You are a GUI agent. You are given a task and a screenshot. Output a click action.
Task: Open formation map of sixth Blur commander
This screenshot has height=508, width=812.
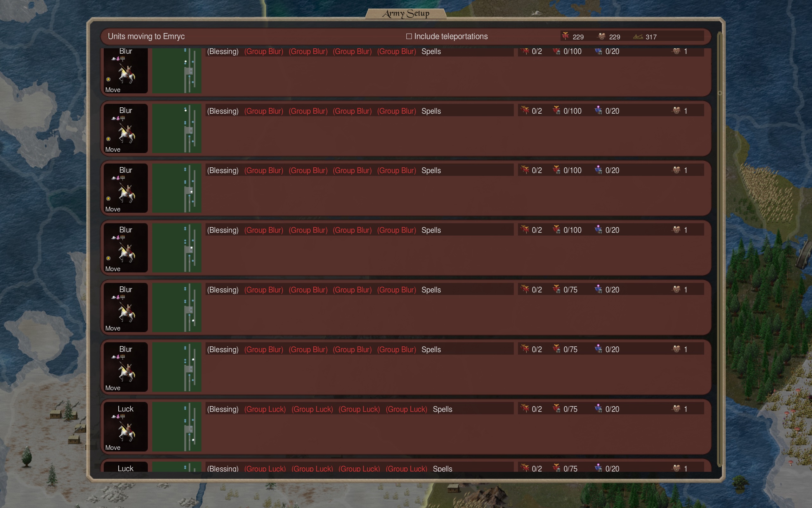click(x=177, y=367)
